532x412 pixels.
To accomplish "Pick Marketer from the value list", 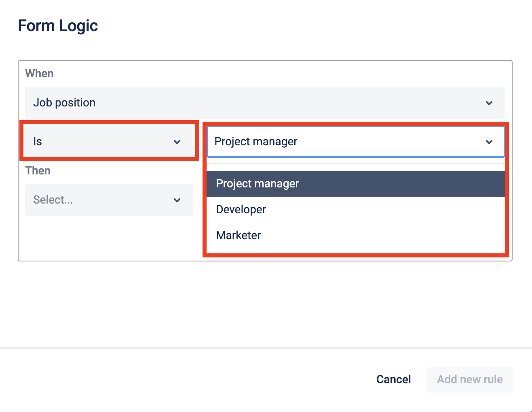I will pyautogui.click(x=239, y=236).
